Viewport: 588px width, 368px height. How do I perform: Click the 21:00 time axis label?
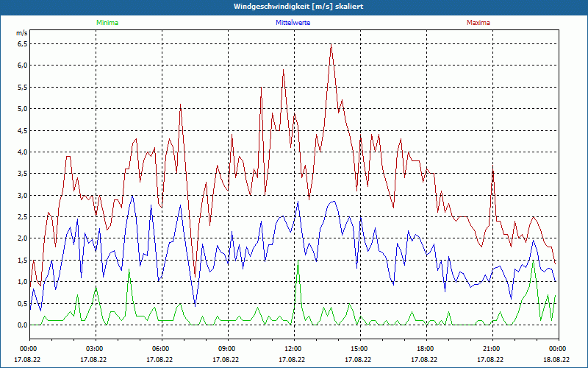point(492,349)
